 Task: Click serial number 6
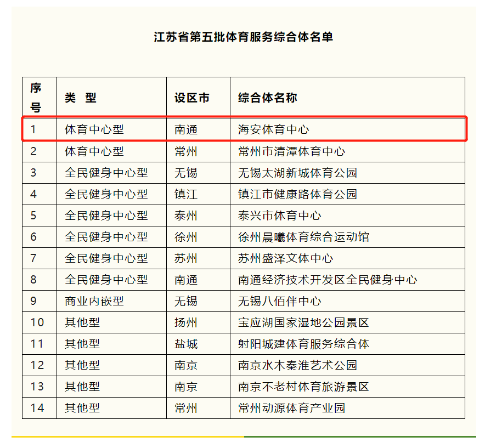(33, 236)
